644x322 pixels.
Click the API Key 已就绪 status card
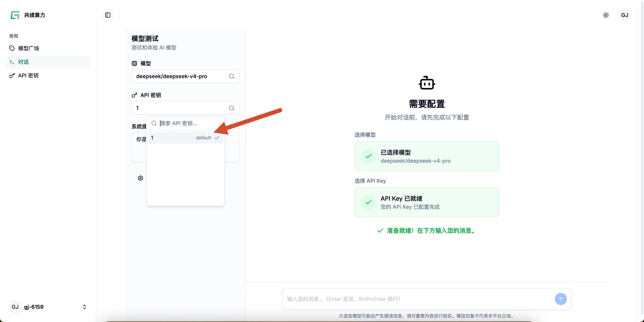pos(427,202)
